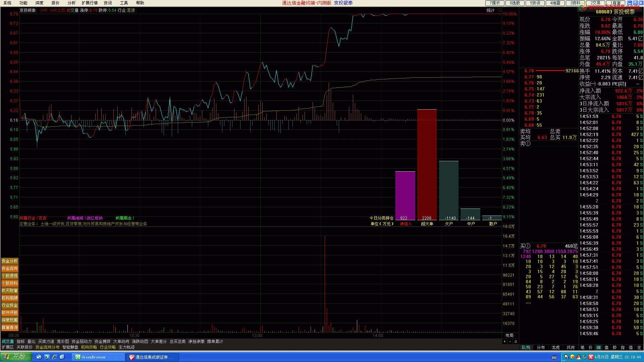644x362 pixels.
Task: Select the 智能解盘 tab
Action: [x=70, y=347]
